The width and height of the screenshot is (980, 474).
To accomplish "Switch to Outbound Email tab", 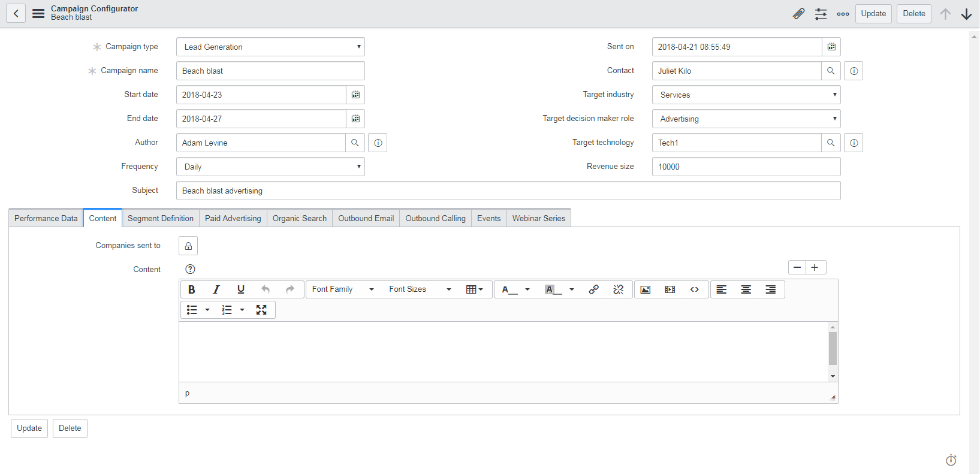I will tap(366, 218).
